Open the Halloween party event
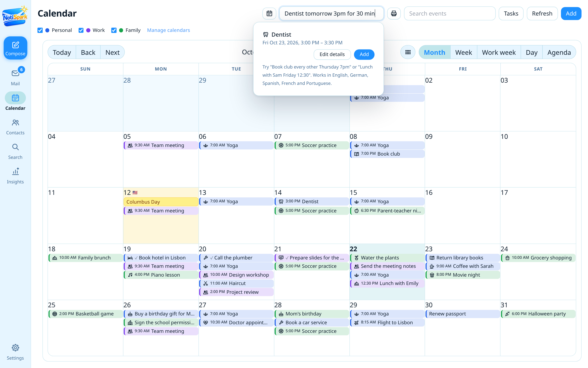The height and width of the screenshot is (368, 588). pos(538,314)
